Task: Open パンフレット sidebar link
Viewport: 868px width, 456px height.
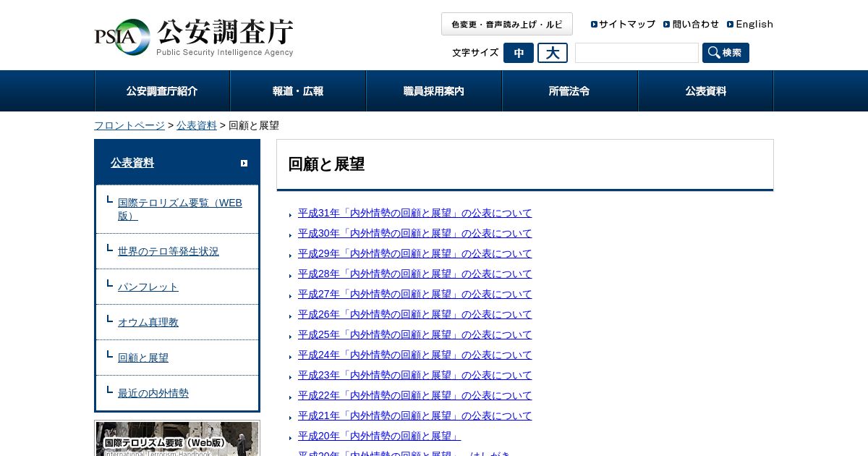Action: point(148,287)
